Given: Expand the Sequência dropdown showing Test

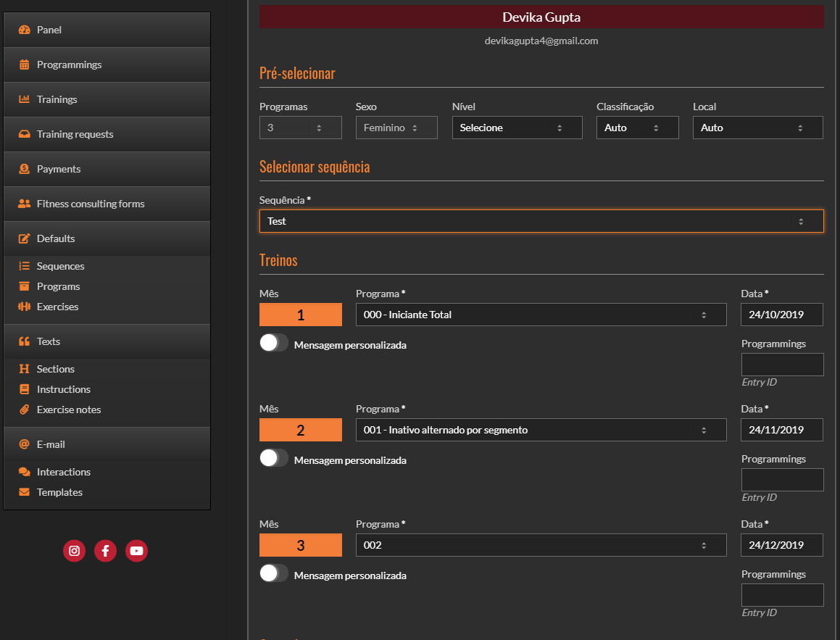Looking at the screenshot, I should tap(541, 221).
